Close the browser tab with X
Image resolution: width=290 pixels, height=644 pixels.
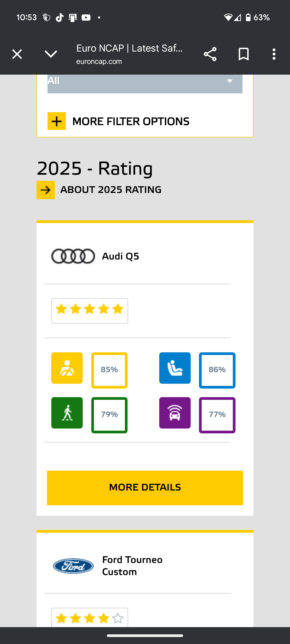pos(17,54)
